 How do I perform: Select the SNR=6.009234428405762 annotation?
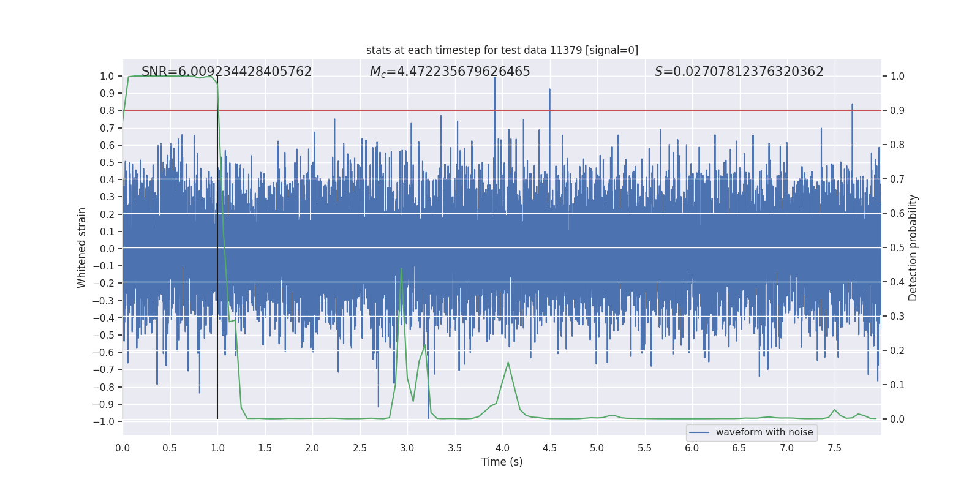[227, 72]
